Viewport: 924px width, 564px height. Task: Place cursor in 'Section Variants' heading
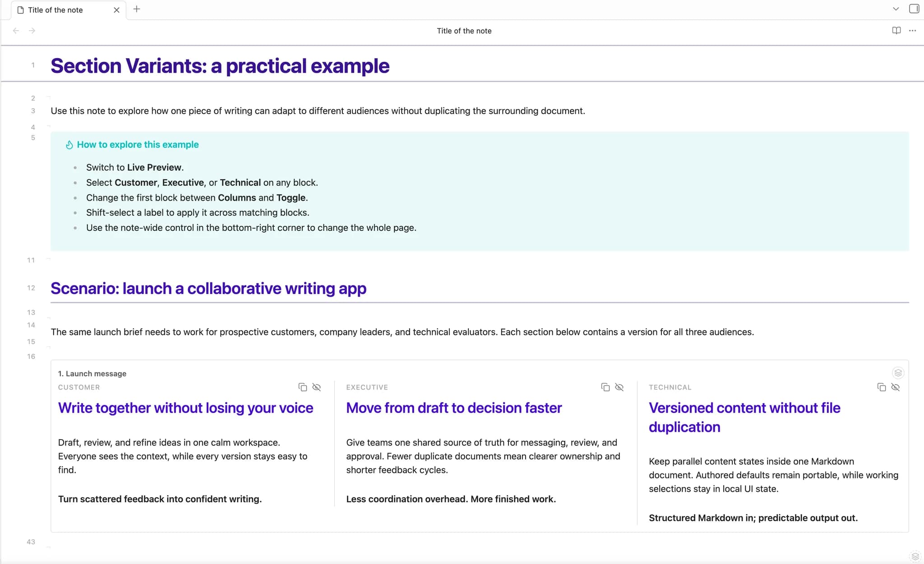click(x=220, y=66)
